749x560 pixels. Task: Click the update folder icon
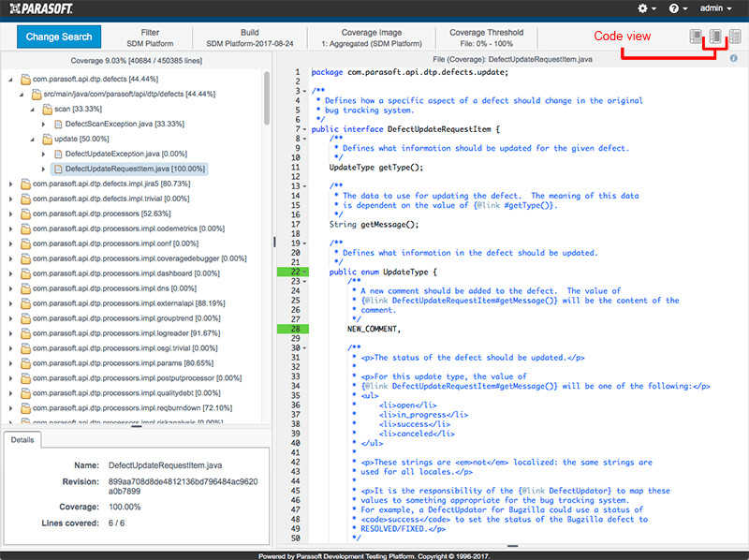(48, 139)
